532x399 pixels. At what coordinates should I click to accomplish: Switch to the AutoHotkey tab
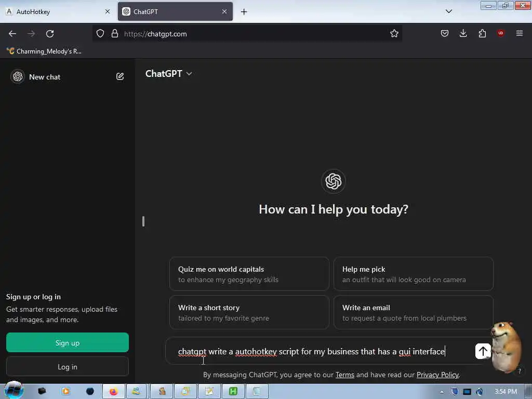58,12
